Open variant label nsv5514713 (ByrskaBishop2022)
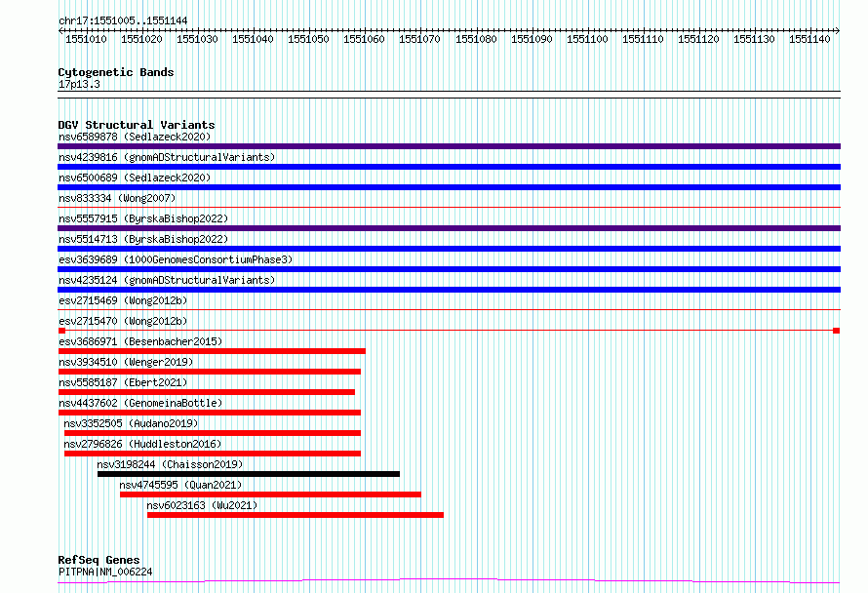The image size is (868, 593). tap(143, 239)
